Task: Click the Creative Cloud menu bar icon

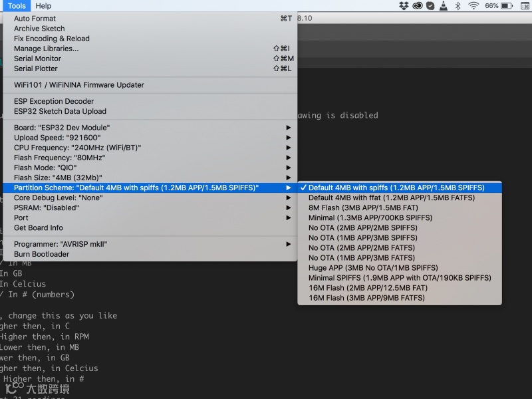Action: (418, 6)
